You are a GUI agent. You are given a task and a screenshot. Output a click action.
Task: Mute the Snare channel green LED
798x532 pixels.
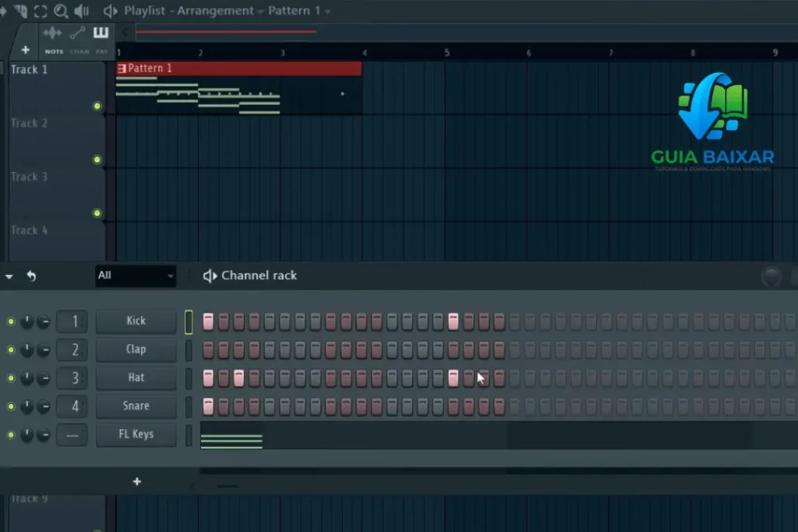pyautogui.click(x=11, y=407)
